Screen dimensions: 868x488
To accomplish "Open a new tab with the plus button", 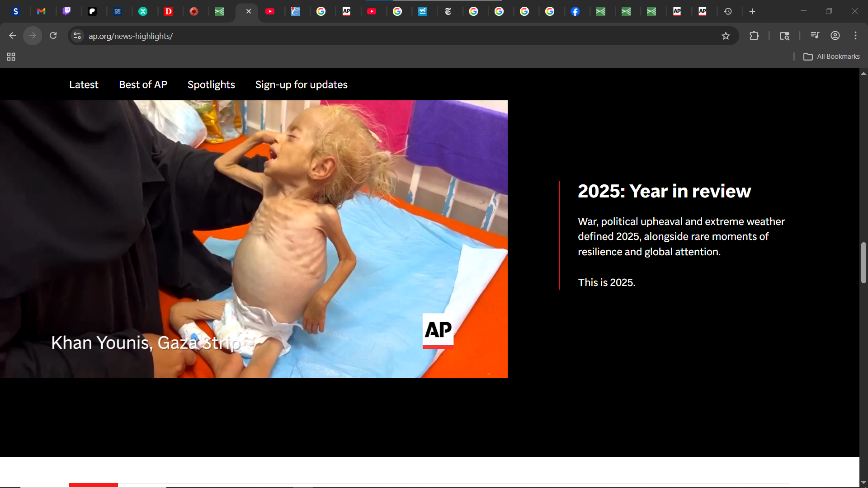I will (752, 11).
